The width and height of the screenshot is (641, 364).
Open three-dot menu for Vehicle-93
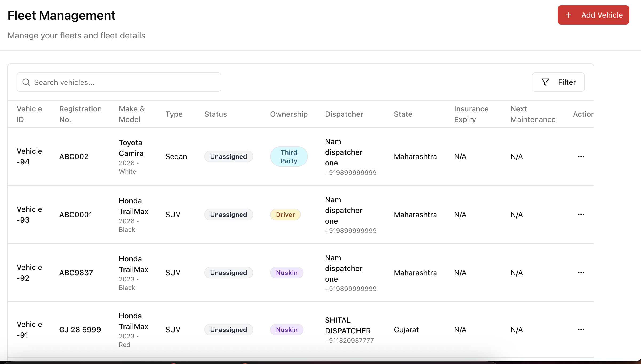581,215
